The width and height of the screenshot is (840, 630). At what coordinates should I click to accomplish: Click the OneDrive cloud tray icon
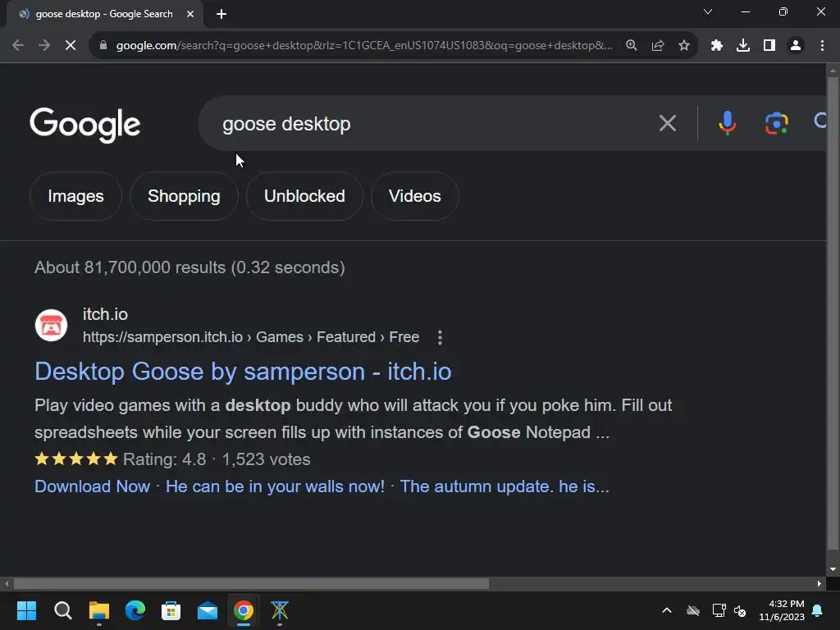point(693,610)
